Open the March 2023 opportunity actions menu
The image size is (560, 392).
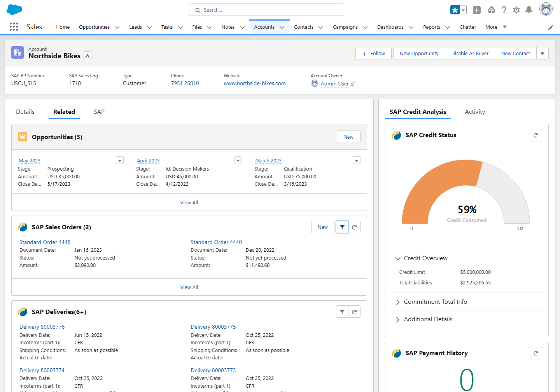tap(357, 160)
